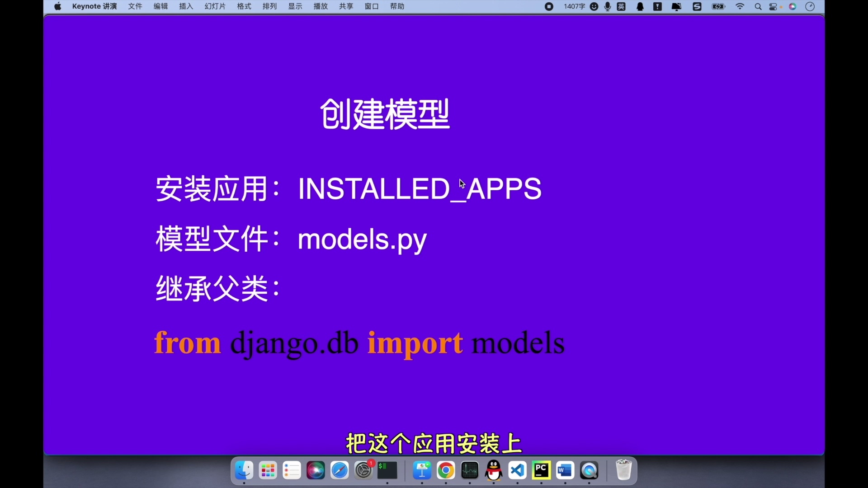This screenshot has height=488, width=868.
Task: Open Terminal from the Dock
Action: pos(387,471)
